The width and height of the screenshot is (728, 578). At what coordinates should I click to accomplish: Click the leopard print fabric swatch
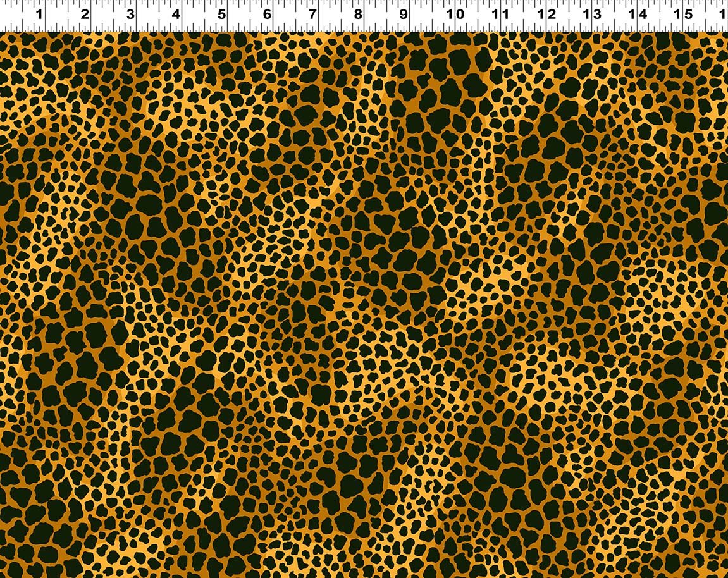coord(364,304)
